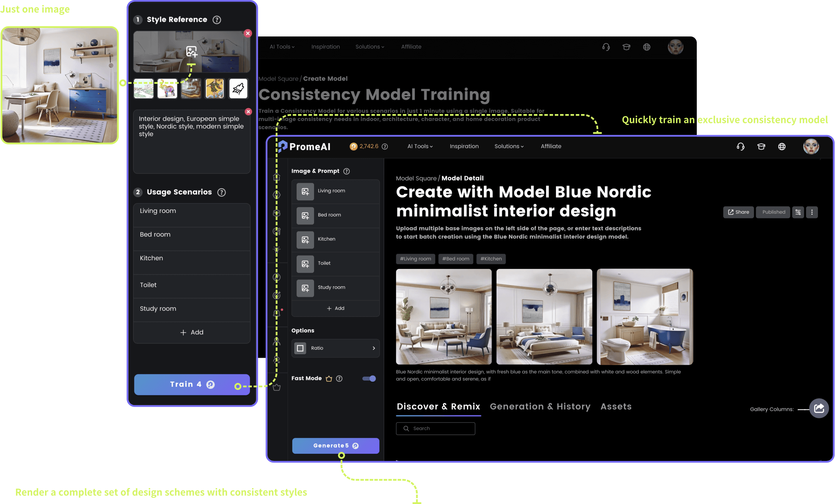The height and width of the screenshot is (504, 835).
Task: Open Fast Mode help icon
Action: point(339,379)
